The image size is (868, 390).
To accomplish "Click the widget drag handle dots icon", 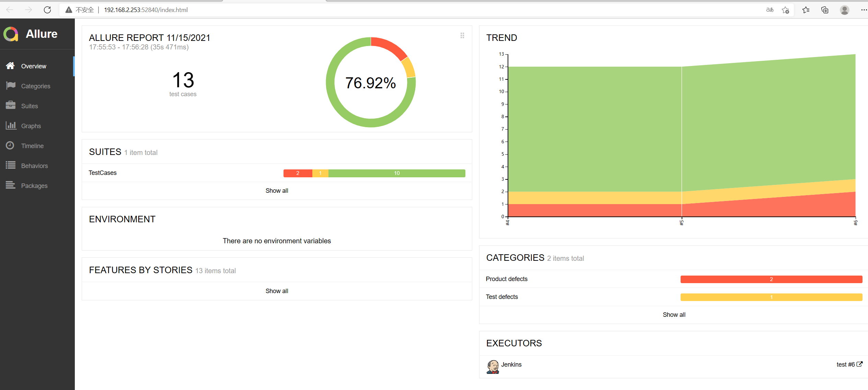I will click(x=462, y=35).
